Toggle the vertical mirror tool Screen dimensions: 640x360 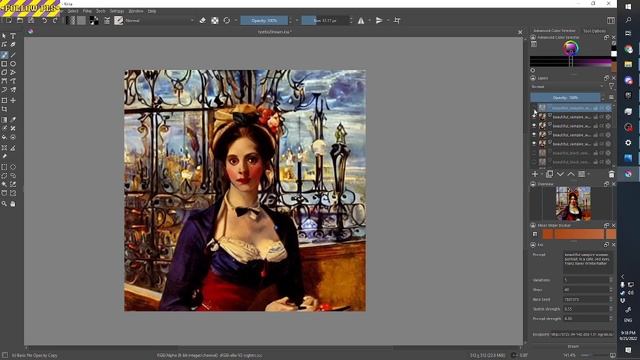coord(379,20)
